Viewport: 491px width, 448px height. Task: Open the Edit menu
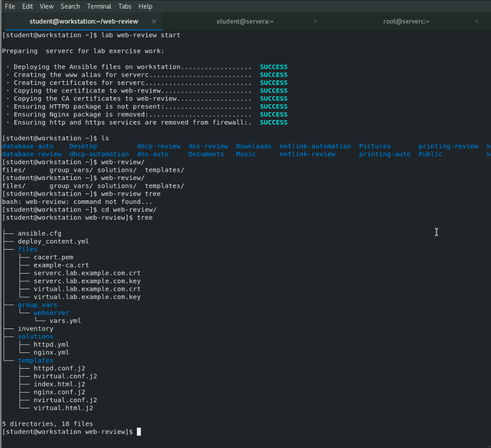click(x=27, y=6)
